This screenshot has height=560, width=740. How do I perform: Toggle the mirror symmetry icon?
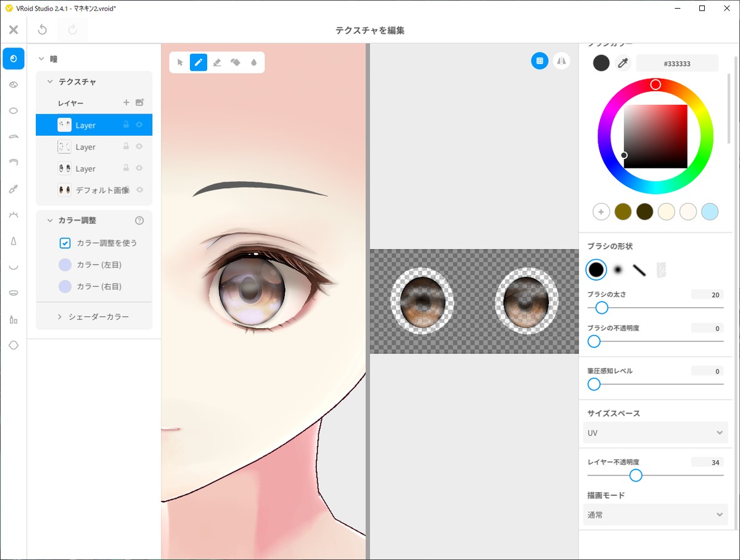tap(561, 60)
